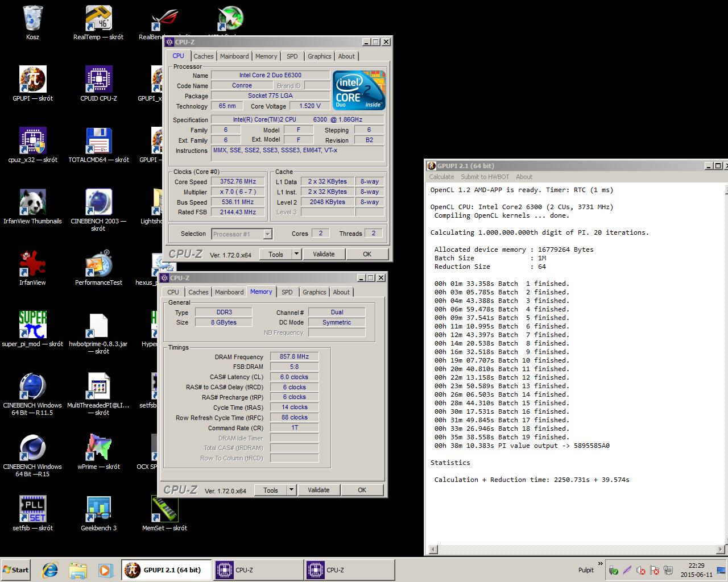Switch to first CPU-Z taskbar button
The width and height of the screenshot is (728, 582).
tap(258, 570)
